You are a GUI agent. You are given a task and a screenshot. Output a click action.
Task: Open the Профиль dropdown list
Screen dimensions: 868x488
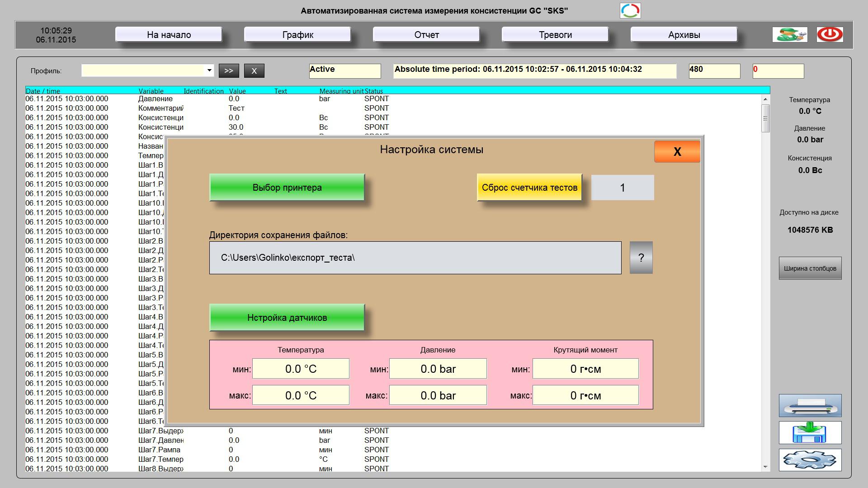[x=209, y=70]
